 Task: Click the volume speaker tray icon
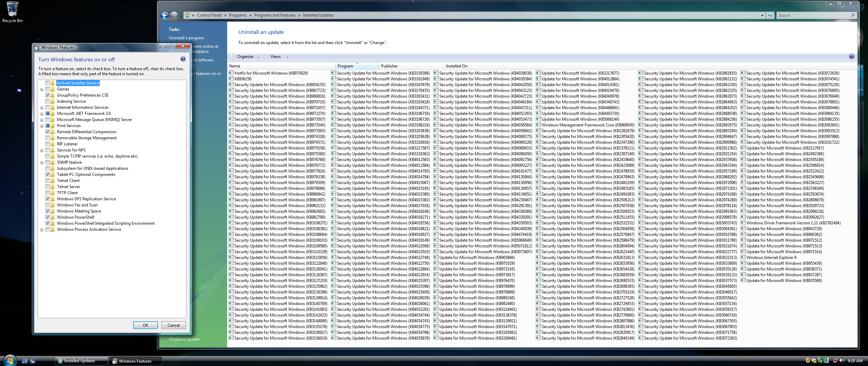(x=842, y=361)
